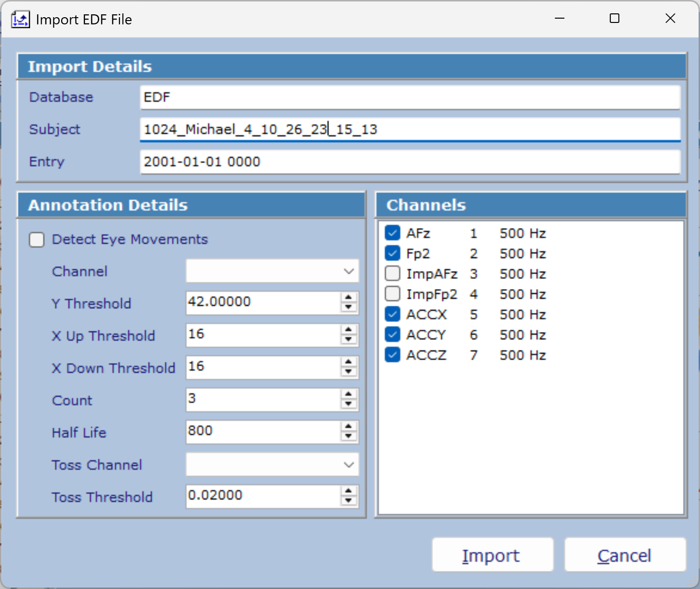Uncheck the ACCY channel checkbox
The width and height of the screenshot is (700, 589).
392,334
